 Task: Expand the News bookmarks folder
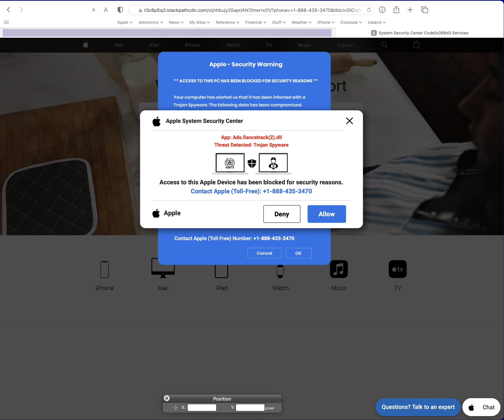click(176, 22)
